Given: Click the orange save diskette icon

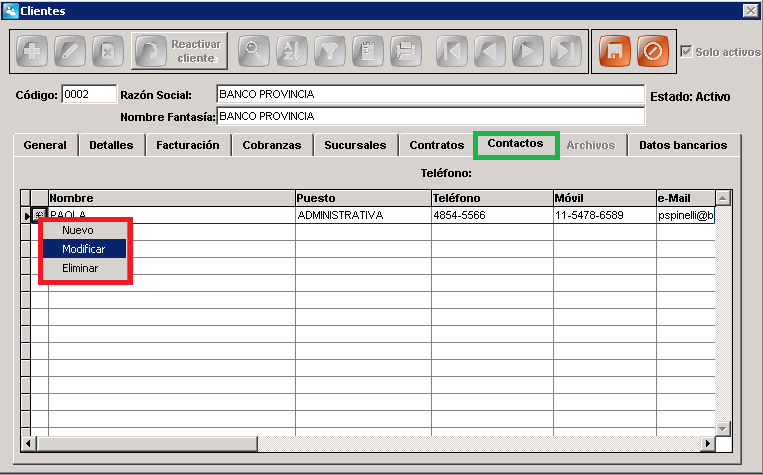Looking at the screenshot, I should point(615,51).
